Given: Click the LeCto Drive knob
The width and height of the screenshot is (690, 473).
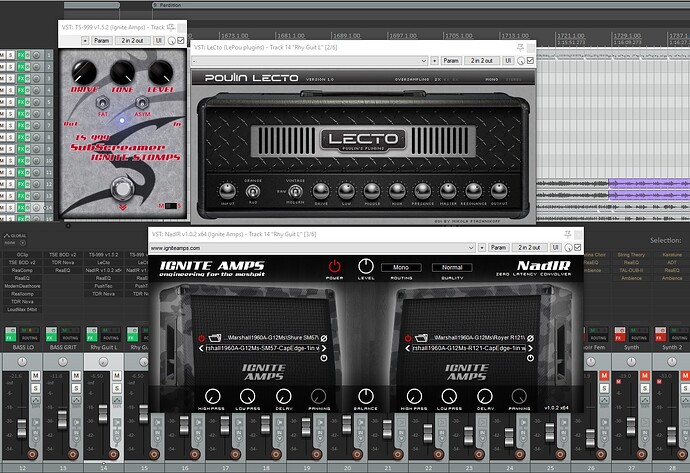Looking at the screenshot, I should click(x=321, y=191).
